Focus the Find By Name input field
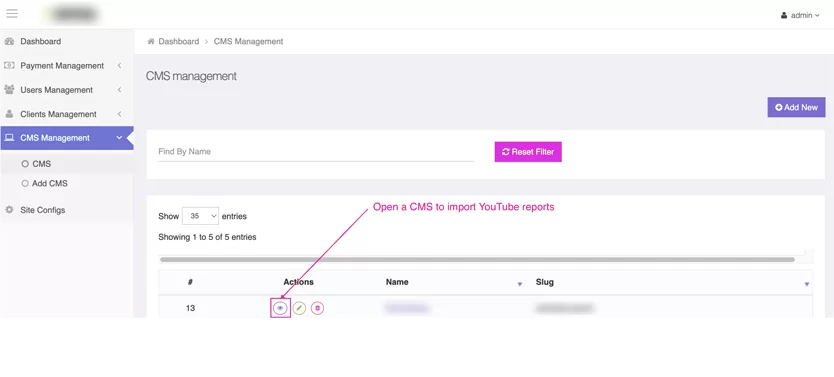 click(316, 152)
